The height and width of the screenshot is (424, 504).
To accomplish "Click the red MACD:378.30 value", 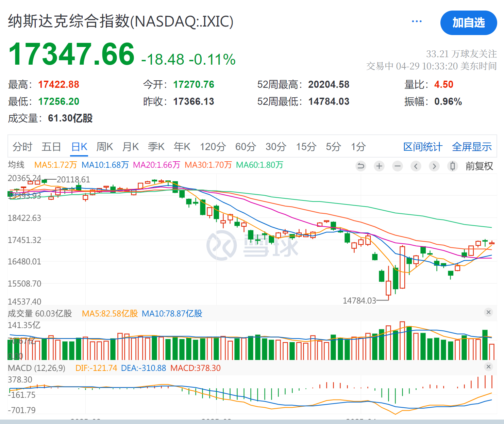I will pyautogui.click(x=196, y=368).
